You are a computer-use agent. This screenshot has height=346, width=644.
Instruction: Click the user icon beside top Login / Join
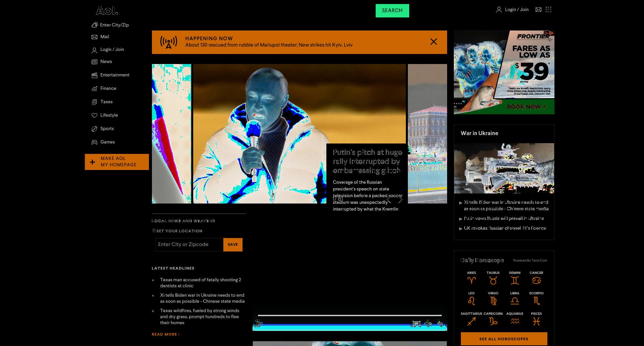499,10
